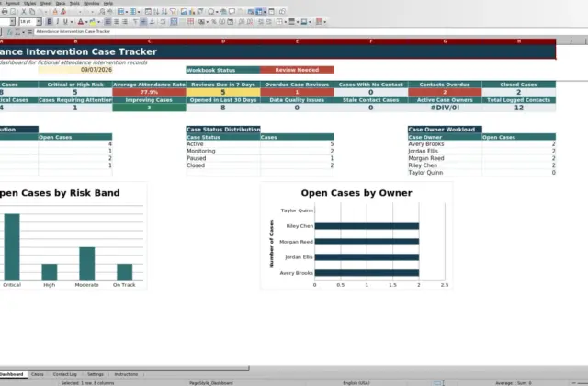Image resolution: width=588 pixels, height=386 pixels.
Task: Open the Window menu
Action: point(92,3)
